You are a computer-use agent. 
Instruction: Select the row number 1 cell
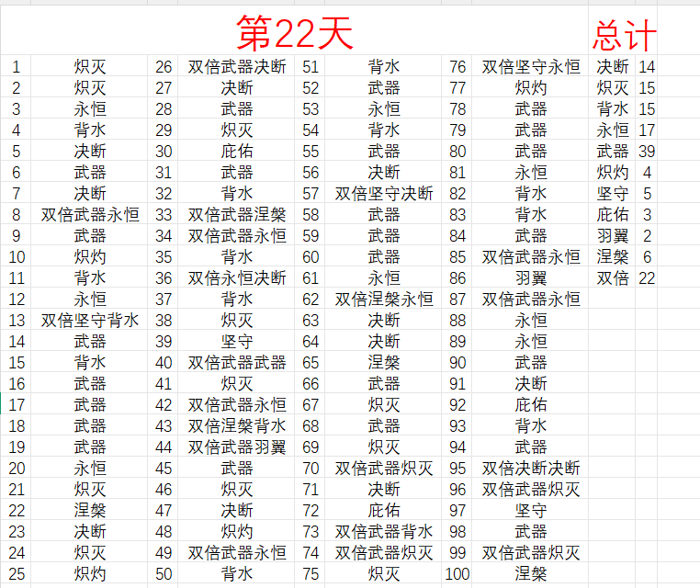point(16,67)
